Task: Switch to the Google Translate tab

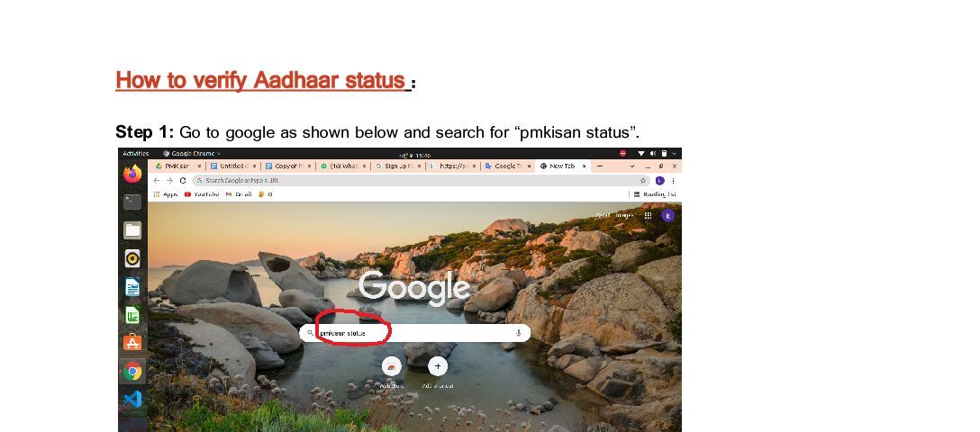Action: point(507,166)
